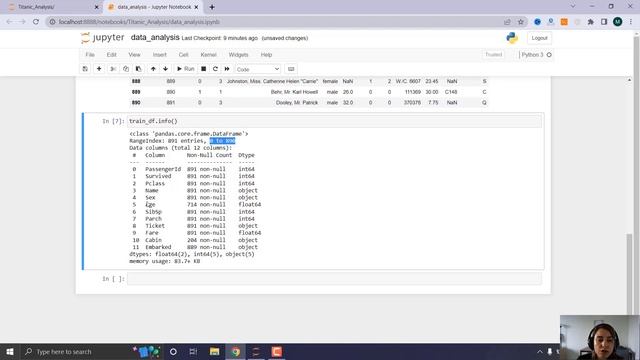Image resolution: width=640 pixels, height=360 pixels.
Task: Share this page icon in address bar
Action: point(507,22)
